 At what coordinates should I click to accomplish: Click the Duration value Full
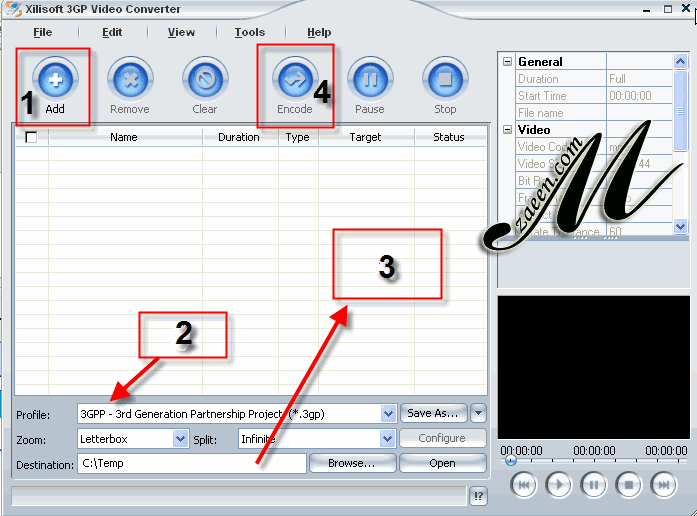coord(617,79)
